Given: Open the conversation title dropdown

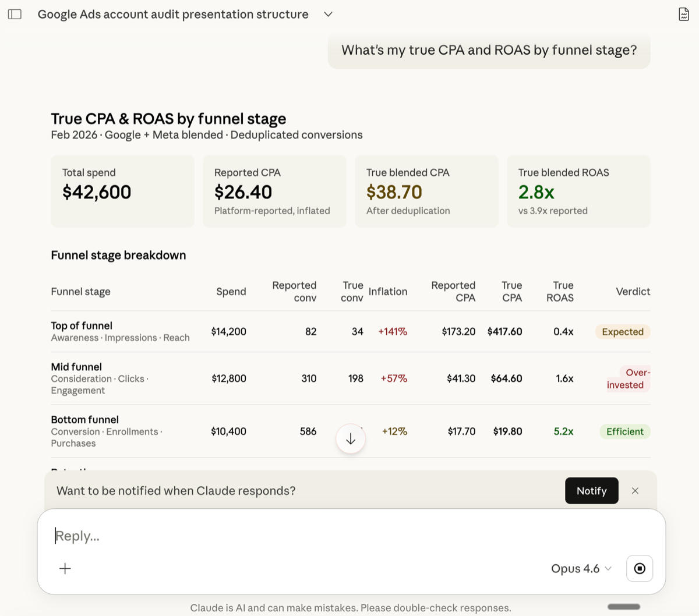Looking at the screenshot, I should click(328, 14).
